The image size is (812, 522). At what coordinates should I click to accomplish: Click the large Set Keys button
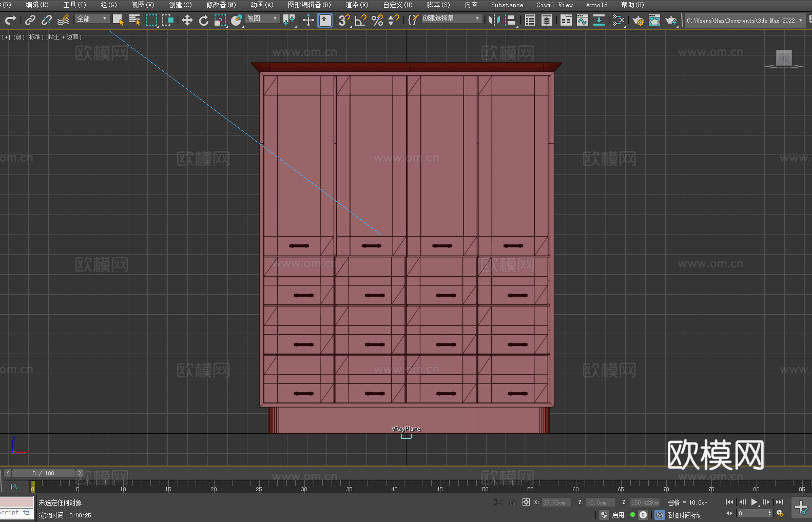coord(801,508)
